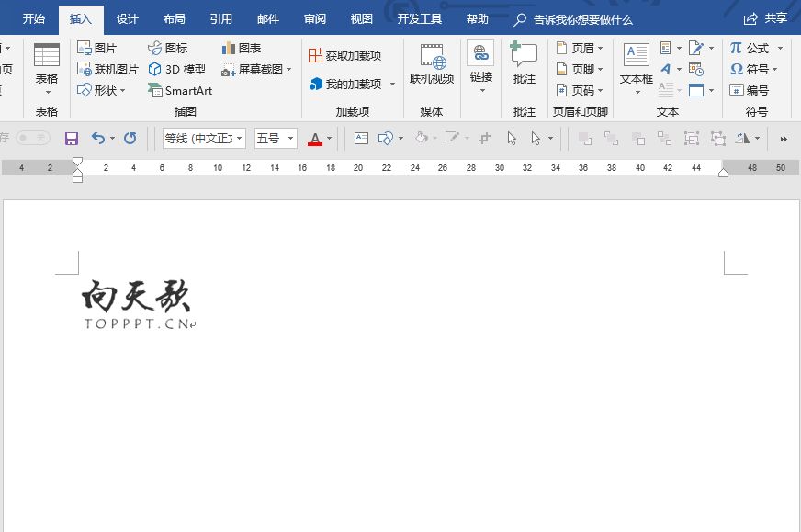Image resolution: width=801 pixels, height=532 pixels.
Task: Switch to the 开始 tab
Action: click(x=34, y=19)
